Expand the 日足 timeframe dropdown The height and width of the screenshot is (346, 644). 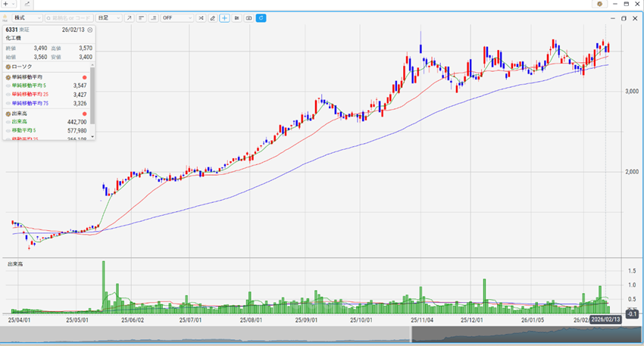click(x=108, y=17)
